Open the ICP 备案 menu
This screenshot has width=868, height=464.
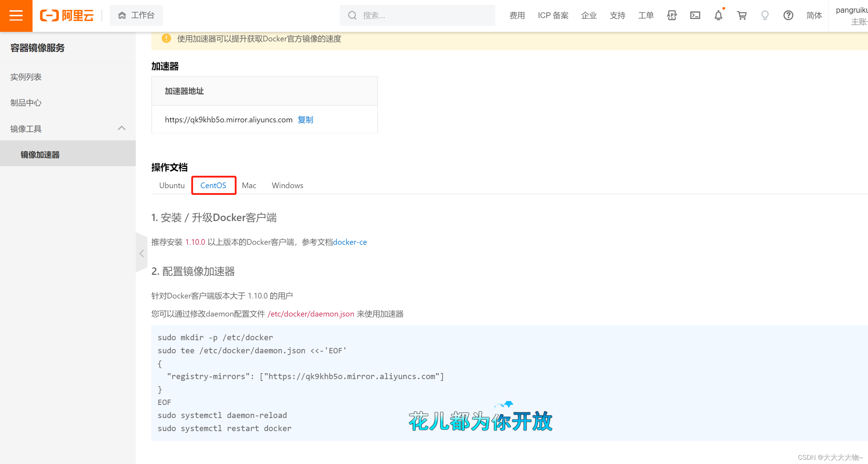pos(553,16)
